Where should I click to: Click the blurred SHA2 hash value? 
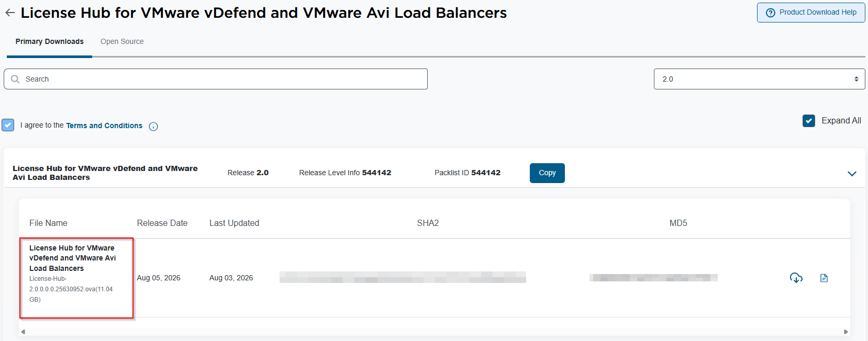pos(403,277)
